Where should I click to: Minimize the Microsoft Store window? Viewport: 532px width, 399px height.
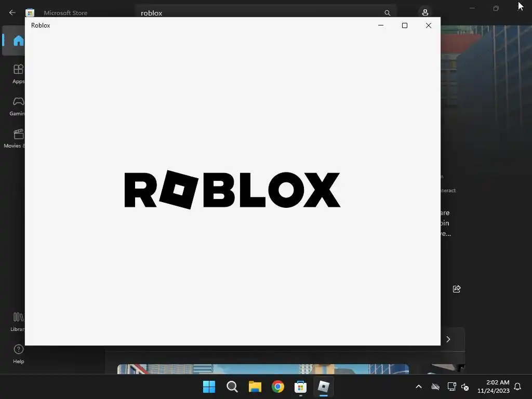pos(472,8)
